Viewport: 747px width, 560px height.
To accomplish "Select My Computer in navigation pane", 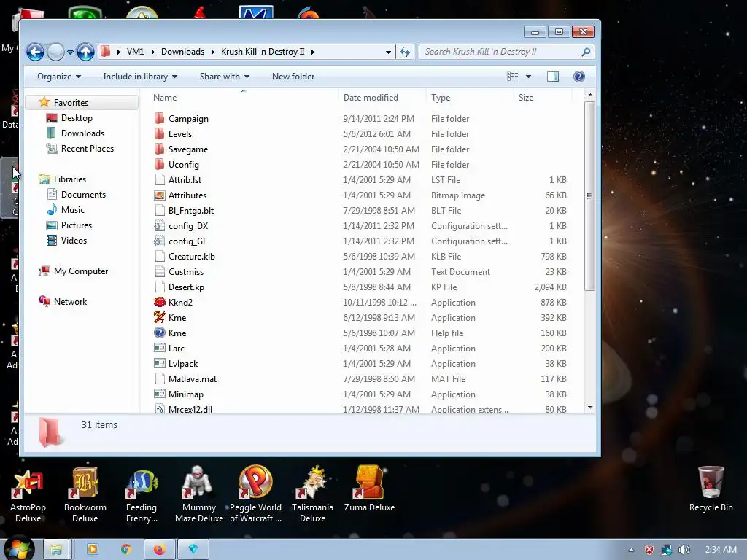I will pos(80,271).
